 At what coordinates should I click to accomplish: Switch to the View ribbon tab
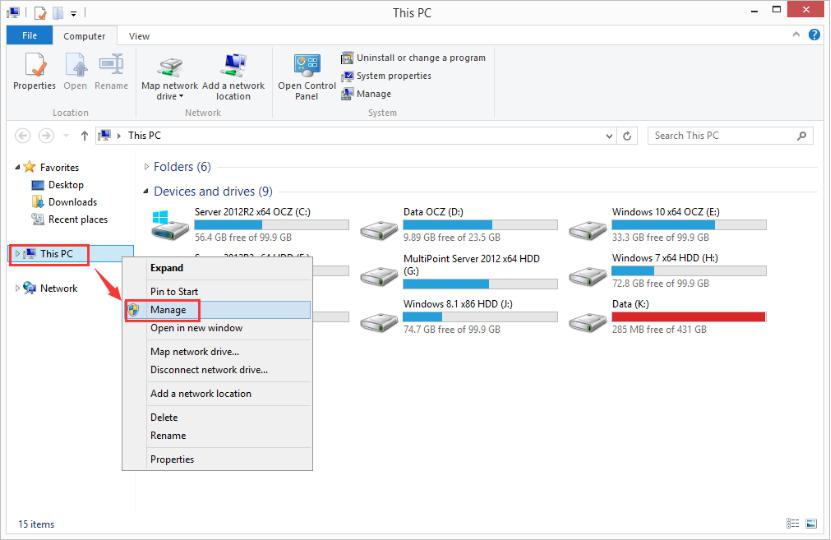click(139, 36)
